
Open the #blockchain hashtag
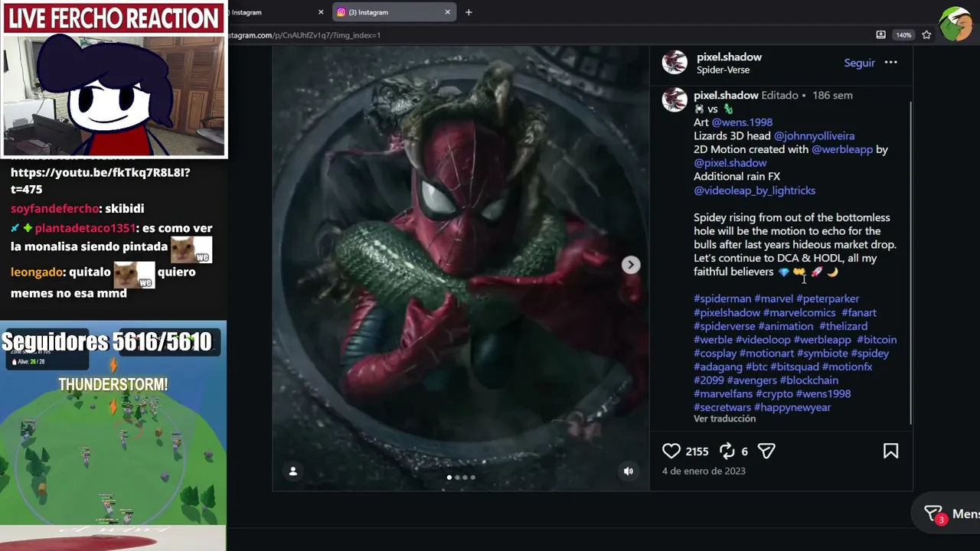[x=809, y=380]
